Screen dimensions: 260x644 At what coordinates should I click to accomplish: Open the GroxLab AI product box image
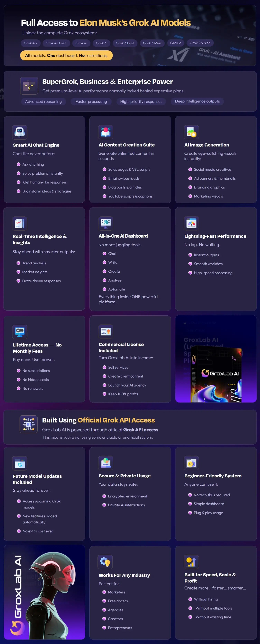216,359
